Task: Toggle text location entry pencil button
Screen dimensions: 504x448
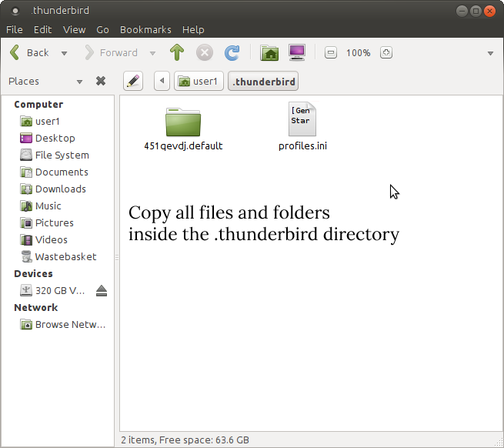Action: [x=133, y=81]
